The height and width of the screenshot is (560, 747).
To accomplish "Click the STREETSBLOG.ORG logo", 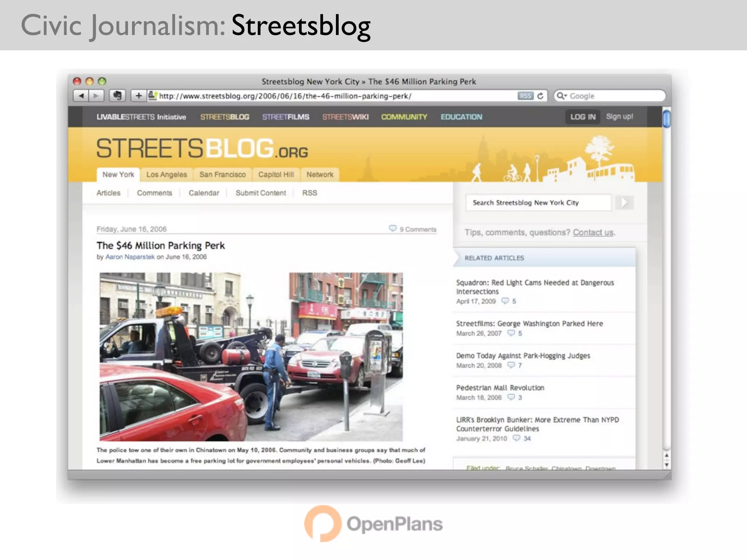I will [x=202, y=148].
